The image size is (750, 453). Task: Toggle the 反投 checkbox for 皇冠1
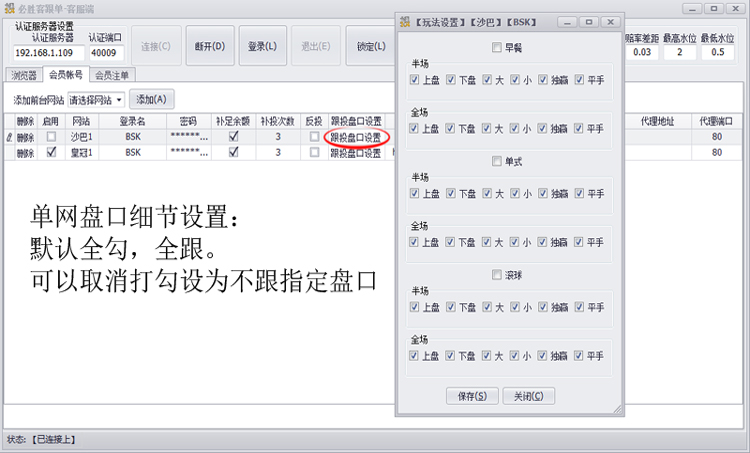click(x=314, y=152)
